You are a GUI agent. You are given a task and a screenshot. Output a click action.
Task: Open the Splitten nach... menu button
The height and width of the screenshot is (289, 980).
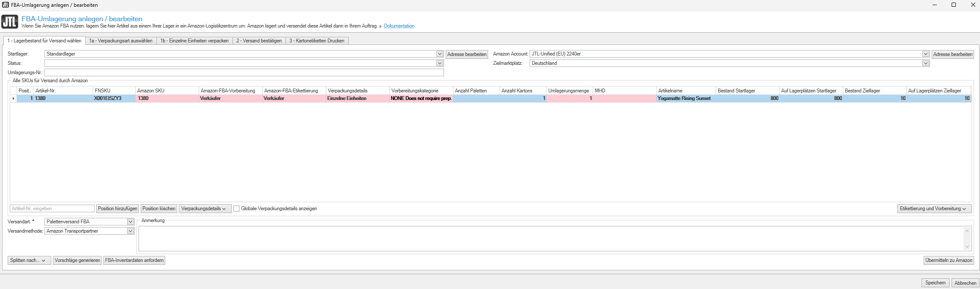(x=29, y=260)
